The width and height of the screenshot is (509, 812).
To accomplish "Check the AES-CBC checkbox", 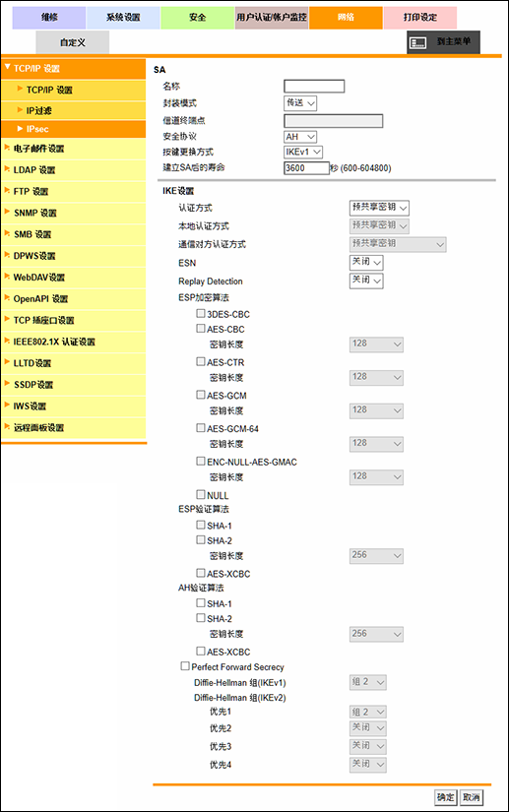I will click(x=201, y=329).
